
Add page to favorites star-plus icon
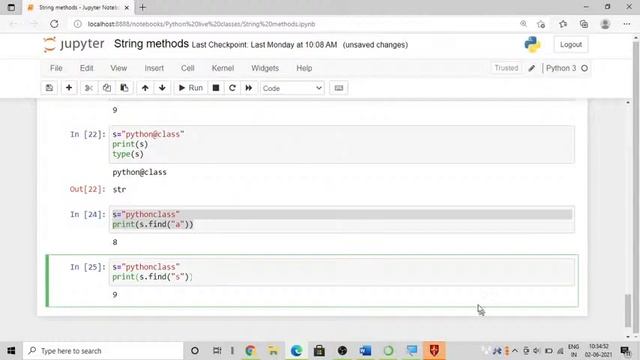pos(541,24)
